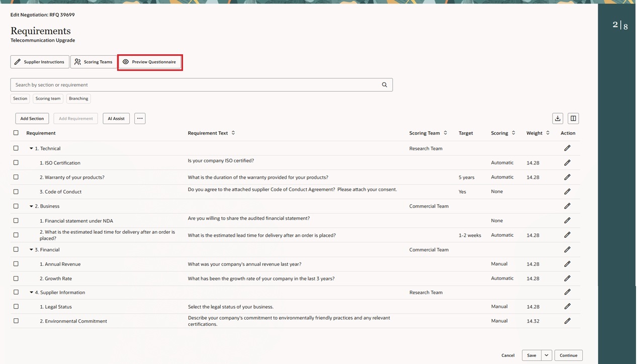637x364 pixels.
Task: Select the Branching filter chip
Action: coord(78,99)
